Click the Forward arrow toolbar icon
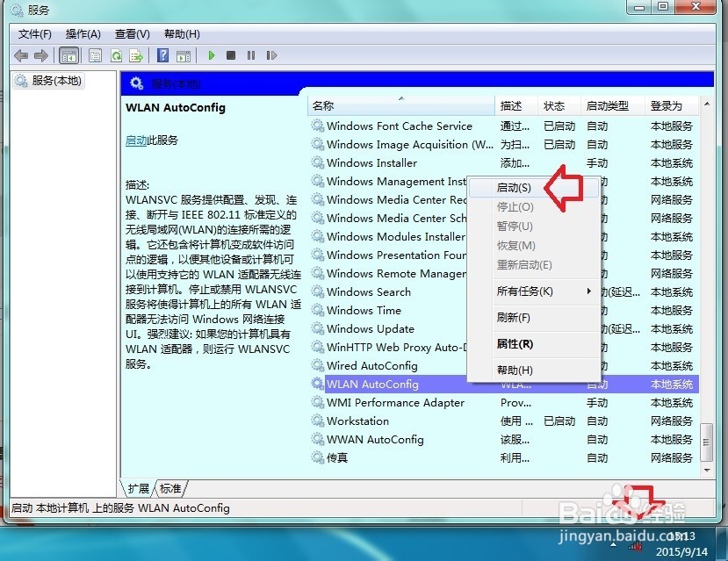The width and height of the screenshot is (728, 561). click(x=41, y=55)
